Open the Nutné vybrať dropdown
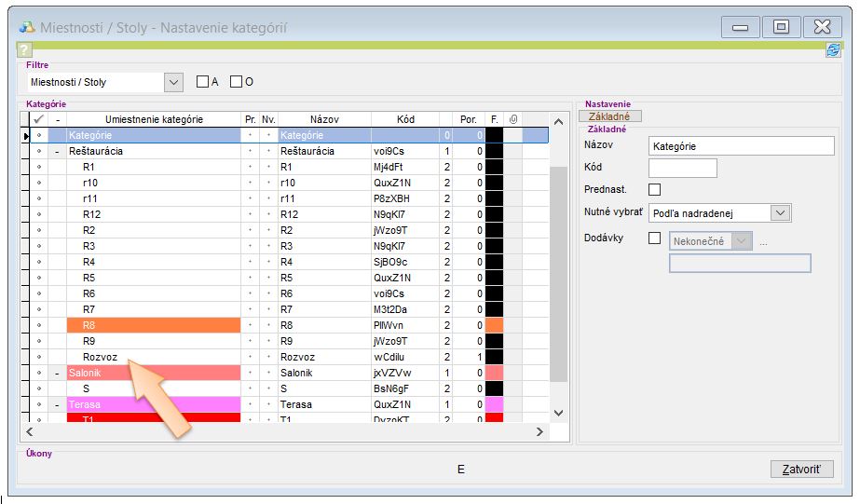This screenshot has width=860, height=504. (781, 213)
